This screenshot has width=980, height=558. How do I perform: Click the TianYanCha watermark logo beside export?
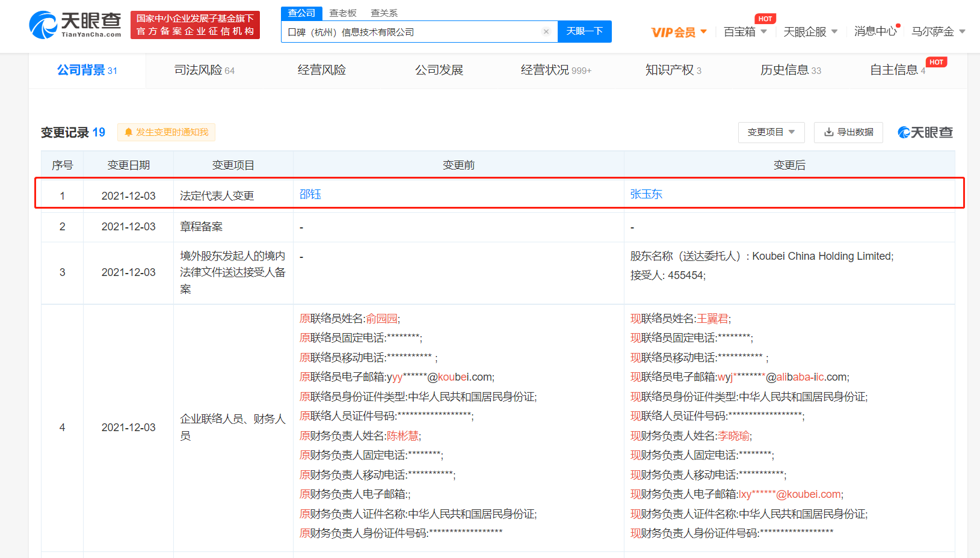point(925,132)
